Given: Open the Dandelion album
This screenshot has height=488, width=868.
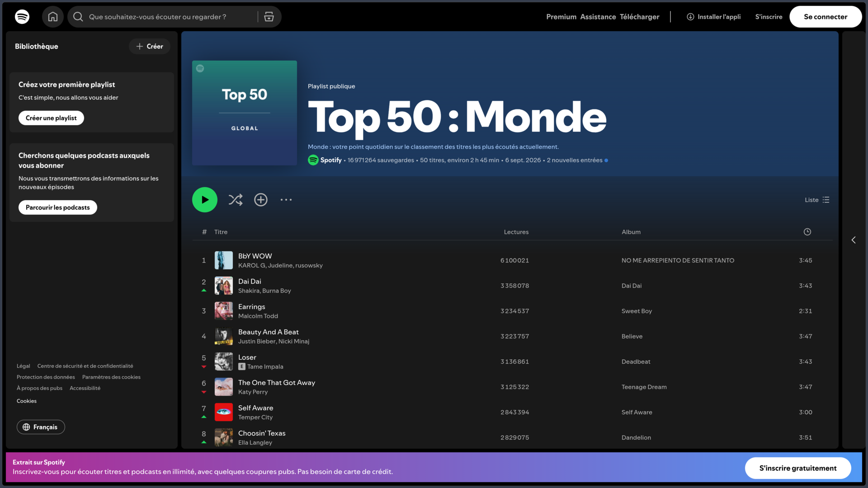Looking at the screenshot, I should pos(637,437).
